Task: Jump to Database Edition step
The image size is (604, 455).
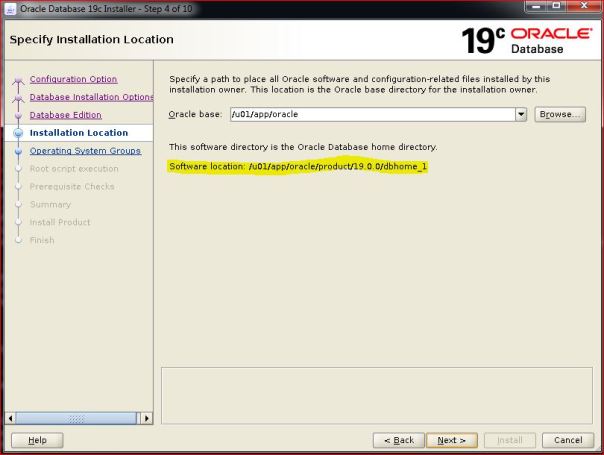Action: 65,115
